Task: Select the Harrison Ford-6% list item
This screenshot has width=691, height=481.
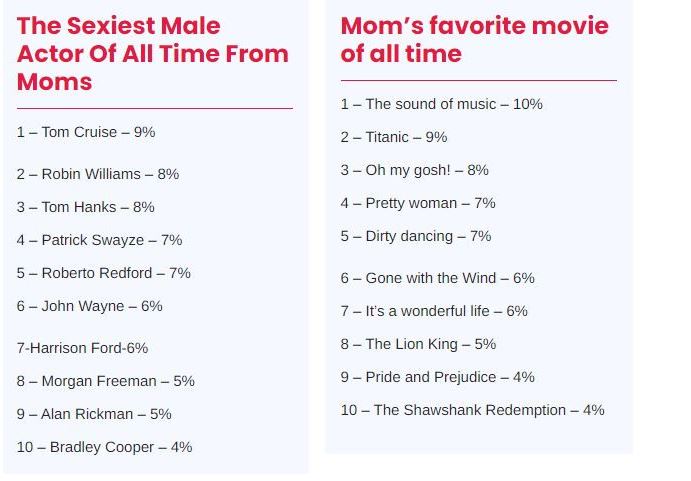Action: (x=82, y=348)
